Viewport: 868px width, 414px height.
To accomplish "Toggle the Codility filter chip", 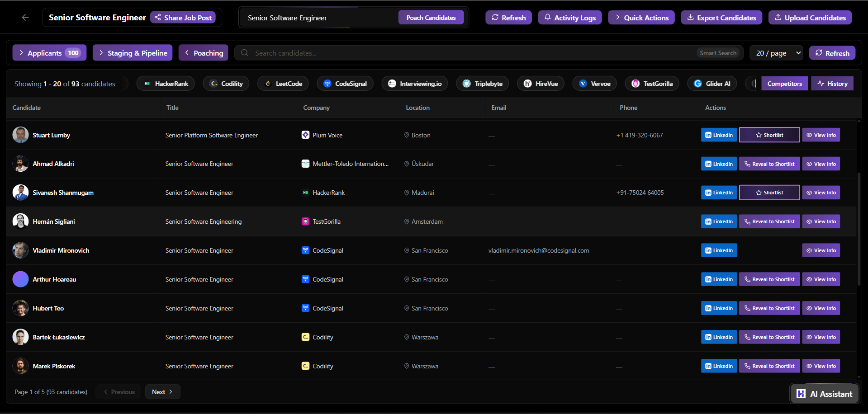I will pyautogui.click(x=226, y=84).
